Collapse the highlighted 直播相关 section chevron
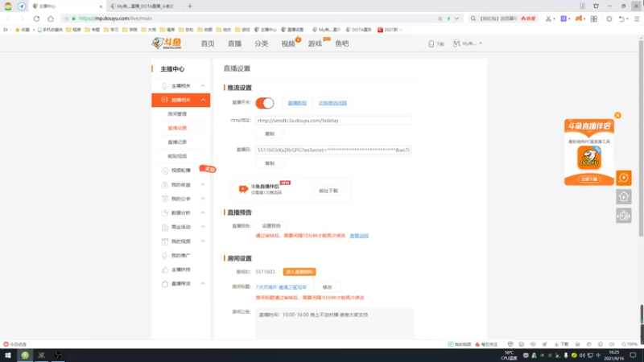Image resolution: width=644 pixels, height=362 pixels. coord(203,100)
